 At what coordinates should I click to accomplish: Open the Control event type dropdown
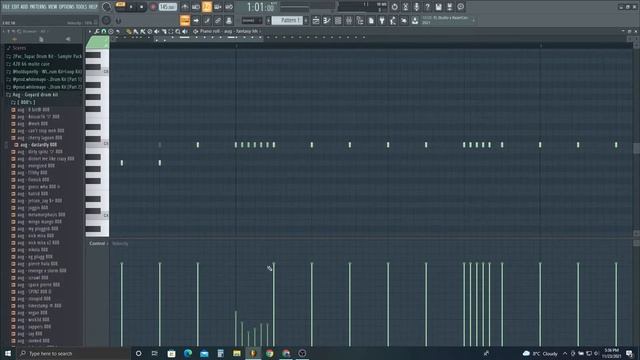click(x=99, y=244)
